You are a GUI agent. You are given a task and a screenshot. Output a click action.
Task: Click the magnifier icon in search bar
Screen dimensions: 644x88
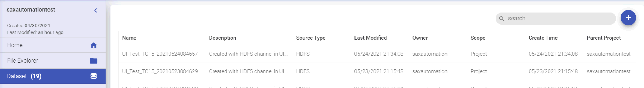click(501, 19)
